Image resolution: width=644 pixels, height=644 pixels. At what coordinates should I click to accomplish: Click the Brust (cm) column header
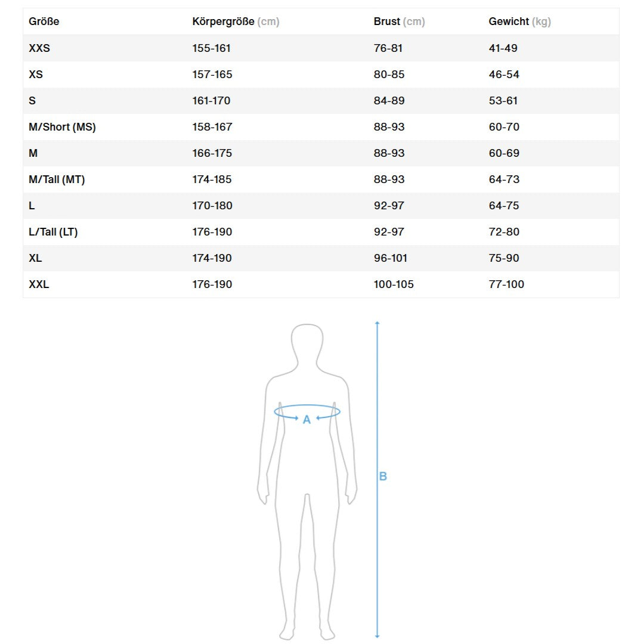click(399, 22)
